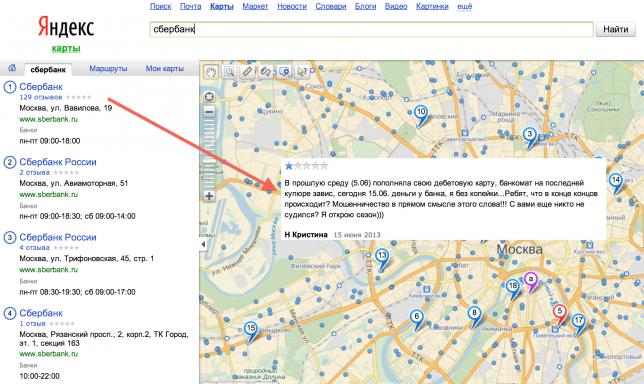Screen dimensions: 644x384
Task: Open www.sberbank.ru link under Трифоновская address
Action: coord(48,269)
